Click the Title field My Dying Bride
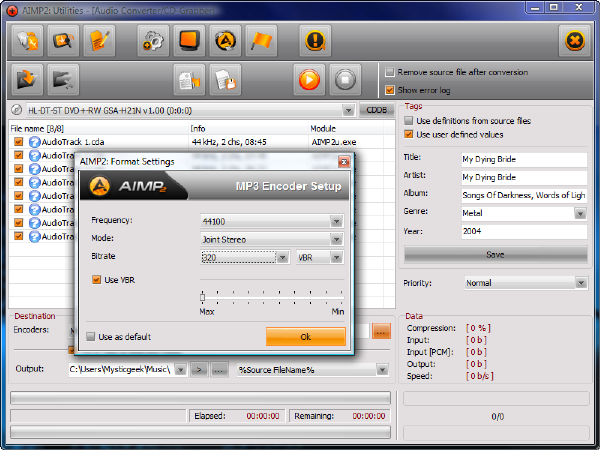600x450 pixels. click(x=524, y=160)
